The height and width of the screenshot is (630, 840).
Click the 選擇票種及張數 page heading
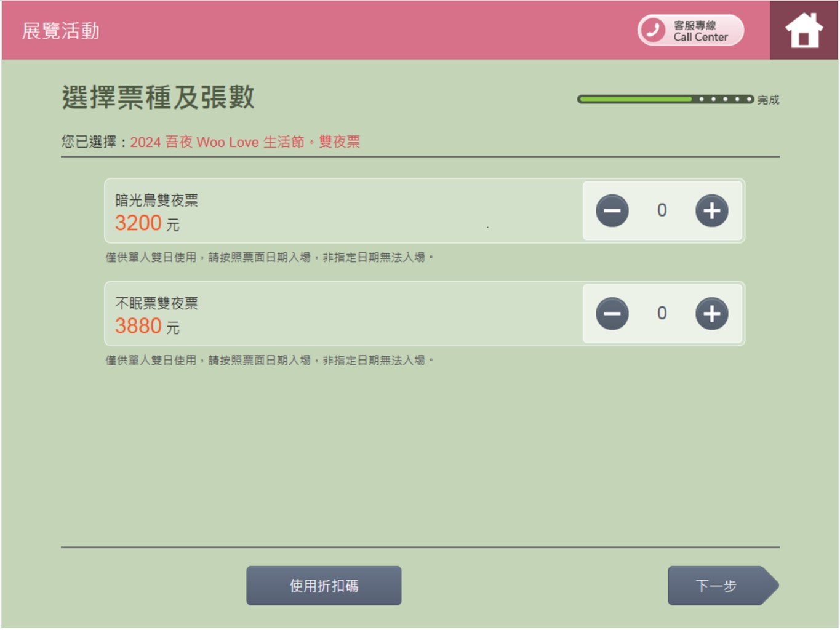(x=158, y=97)
